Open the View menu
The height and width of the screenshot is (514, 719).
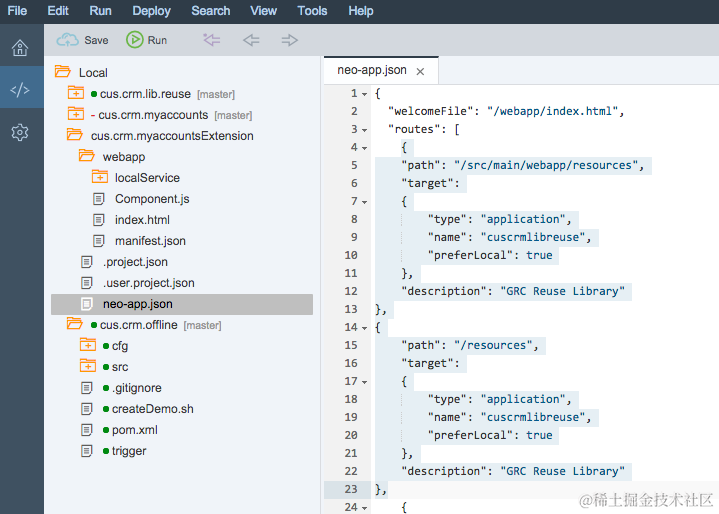pos(263,11)
